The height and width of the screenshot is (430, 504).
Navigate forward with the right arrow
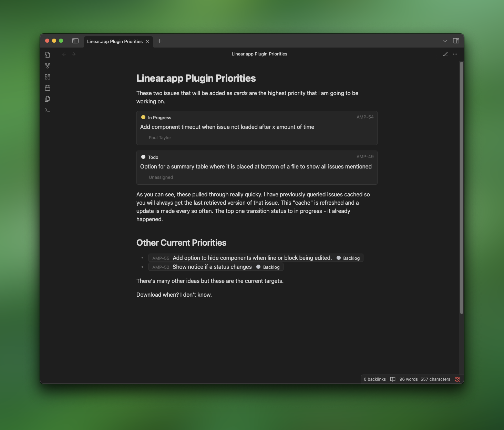coord(74,54)
